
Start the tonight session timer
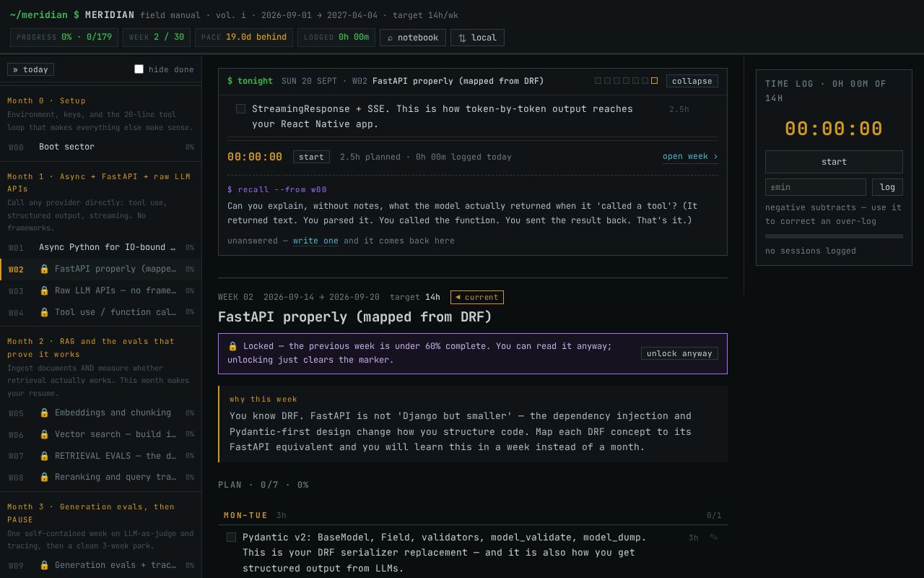click(311, 157)
